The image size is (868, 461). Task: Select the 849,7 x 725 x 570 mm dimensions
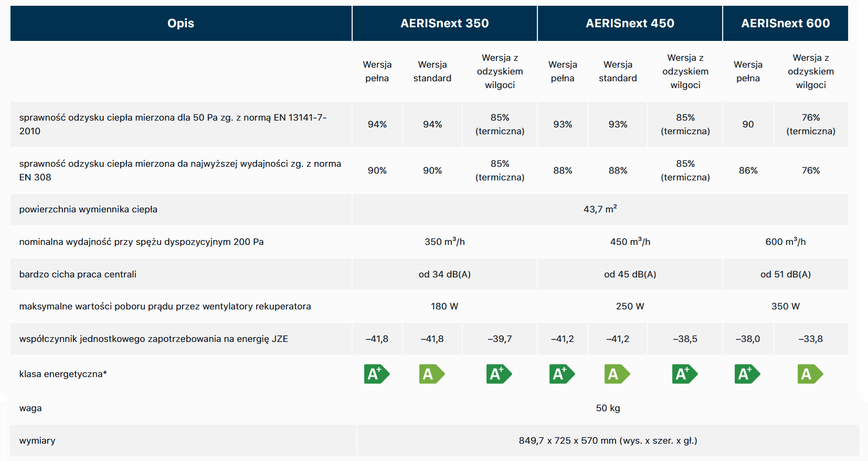[608, 441]
